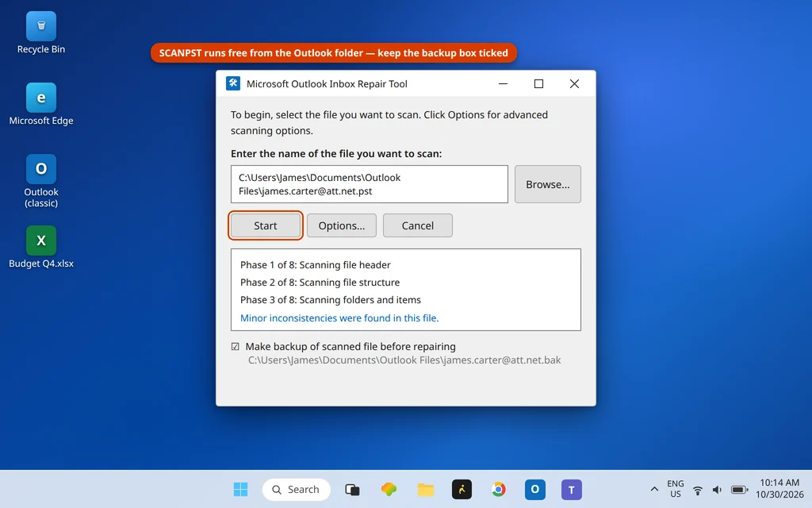The height and width of the screenshot is (508, 812).
Task: Toggle the make backup before repairing checkbox
Action: tap(235, 346)
